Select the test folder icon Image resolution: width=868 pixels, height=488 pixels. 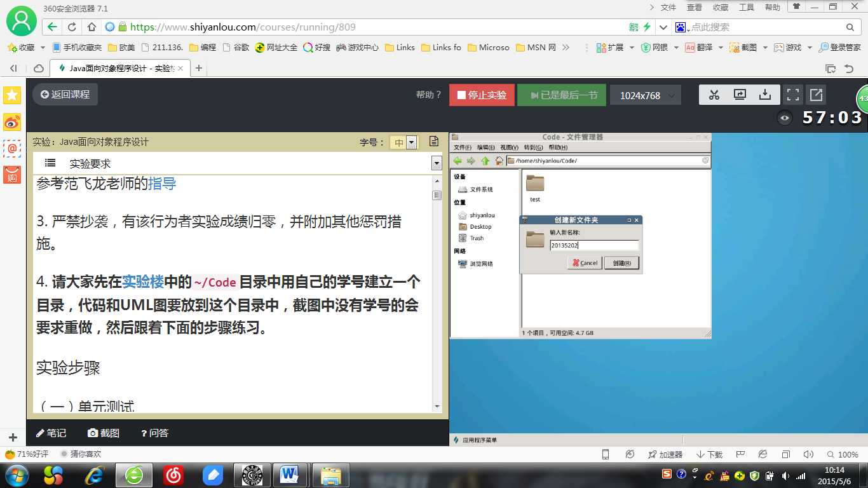[x=535, y=184]
